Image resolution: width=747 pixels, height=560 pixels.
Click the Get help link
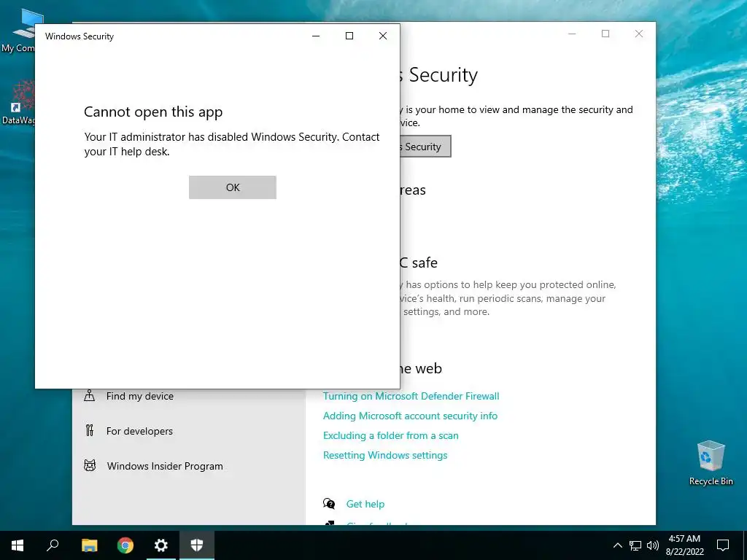pos(365,504)
